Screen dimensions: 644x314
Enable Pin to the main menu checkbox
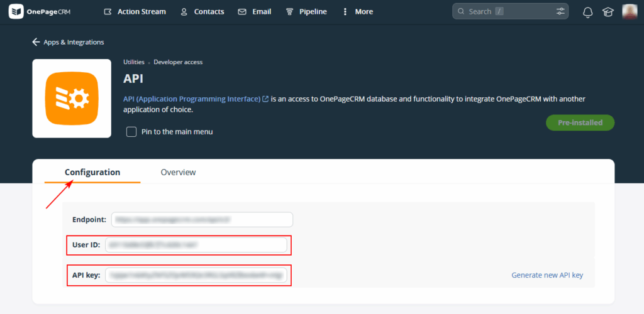tap(131, 132)
